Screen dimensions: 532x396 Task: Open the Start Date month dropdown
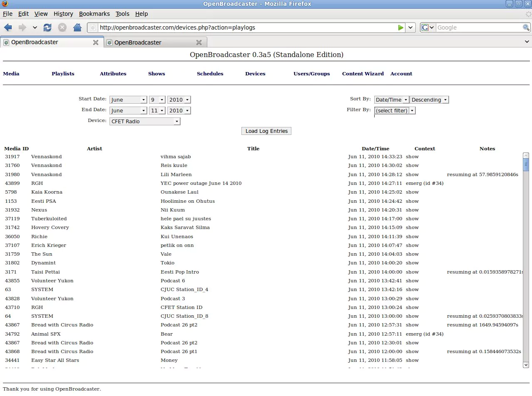128,100
